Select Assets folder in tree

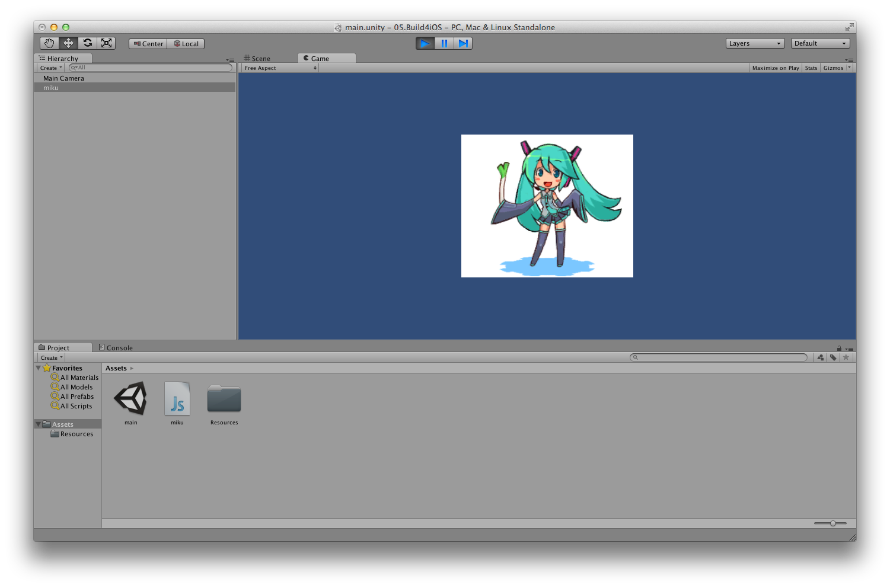point(68,424)
